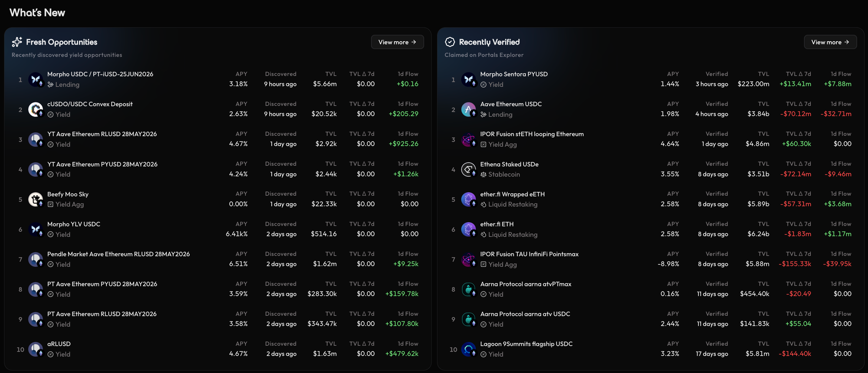The image size is (868, 373).
Task: Click the logo of YT Aave Ethereum PYUSD 28MAY2026
Action: (x=36, y=169)
